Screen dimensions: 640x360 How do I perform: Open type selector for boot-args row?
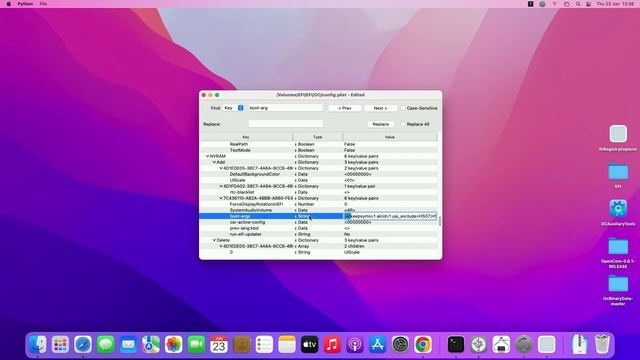click(x=296, y=216)
